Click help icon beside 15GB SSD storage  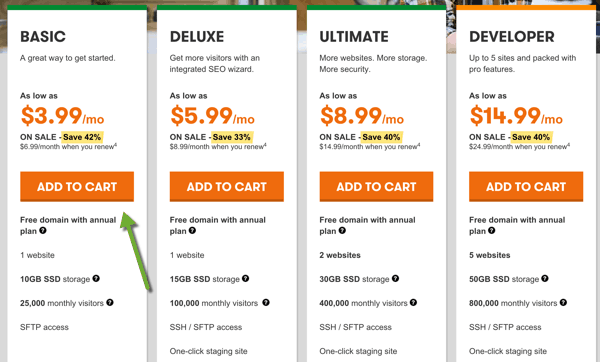point(246,278)
